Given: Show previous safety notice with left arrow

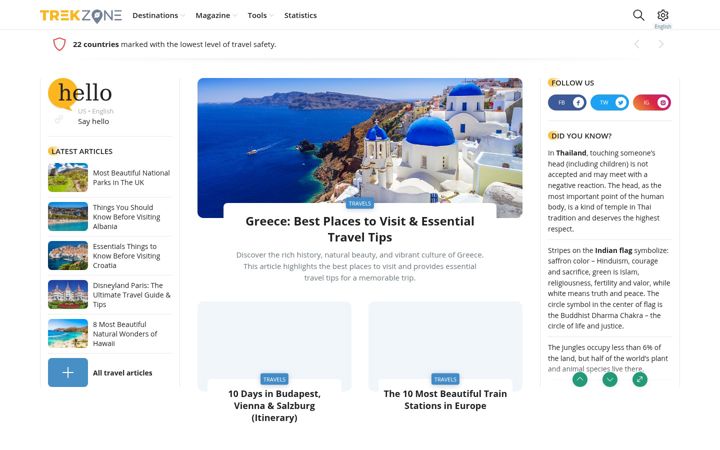Looking at the screenshot, I should tap(637, 44).
